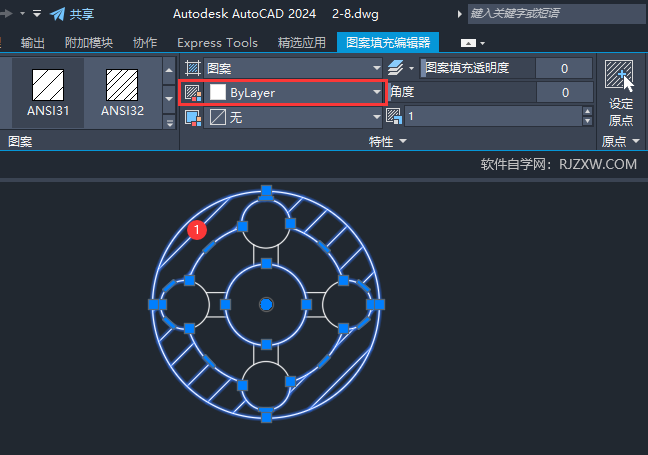Open the 输出 ribbon tab
648x455 pixels.
click(x=32, y=43)
